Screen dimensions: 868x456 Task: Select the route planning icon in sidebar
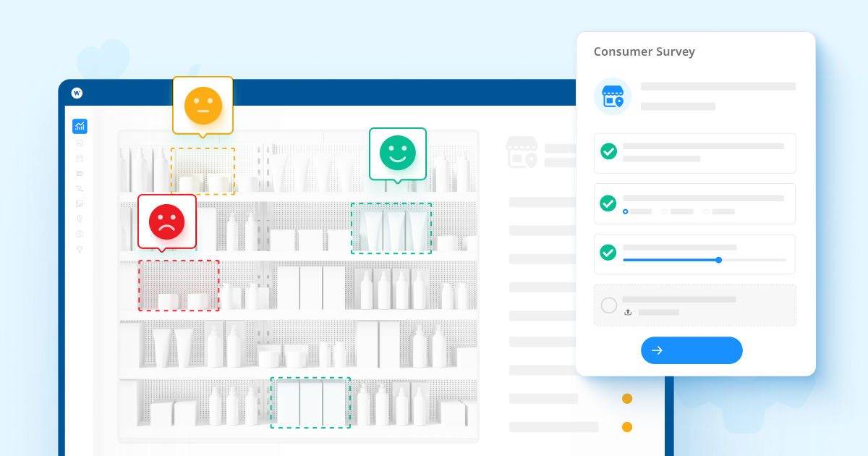(80, 189)
